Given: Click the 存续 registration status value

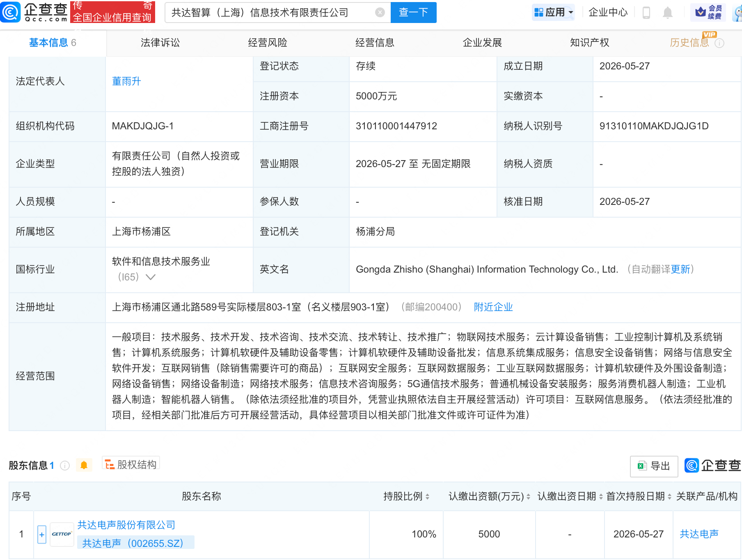Looking at the screenshot, I should tap(366, 66).
